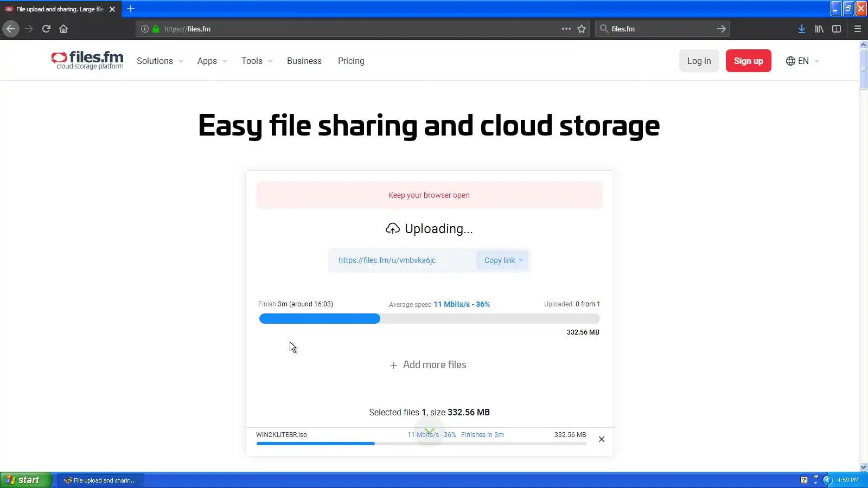This screenshot has height=488, width=868.
Task: Click the help question mark tray icon
Action: 803,480
